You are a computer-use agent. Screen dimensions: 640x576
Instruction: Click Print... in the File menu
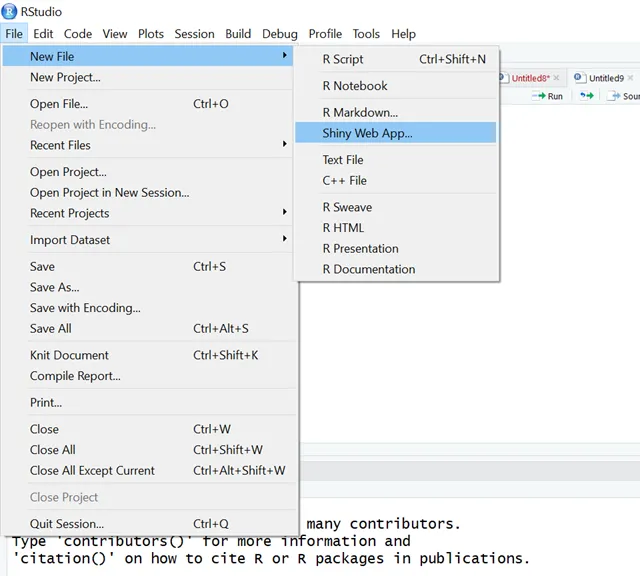click(x=148, y=403)
